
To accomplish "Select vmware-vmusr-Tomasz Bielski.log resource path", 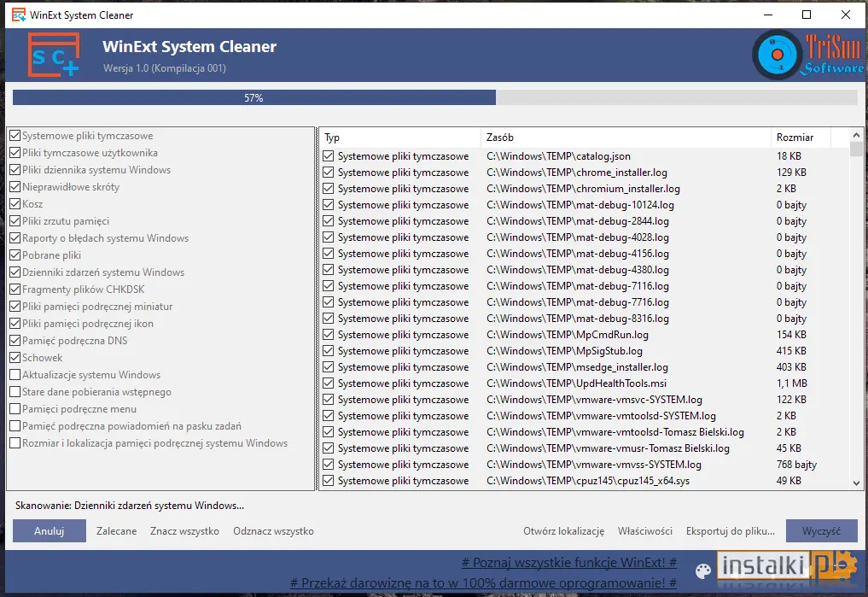I will click(x=608, y=448).
